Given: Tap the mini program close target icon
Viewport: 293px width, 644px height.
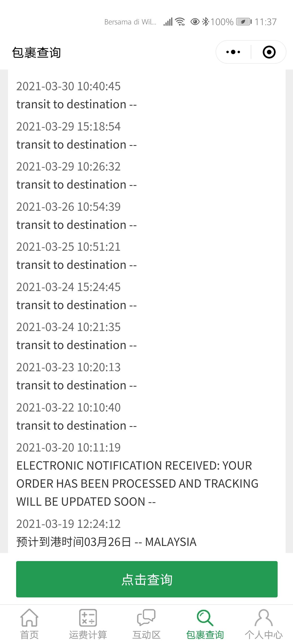Looking at the screenshot, I should [269, 52].
